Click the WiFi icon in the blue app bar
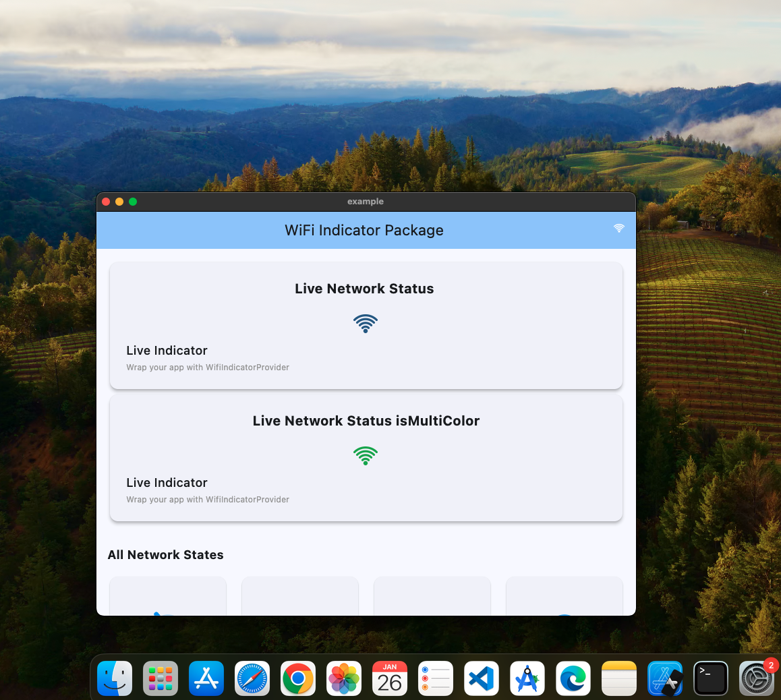Screen dimensions: 781x700 (x=619, y=228)
